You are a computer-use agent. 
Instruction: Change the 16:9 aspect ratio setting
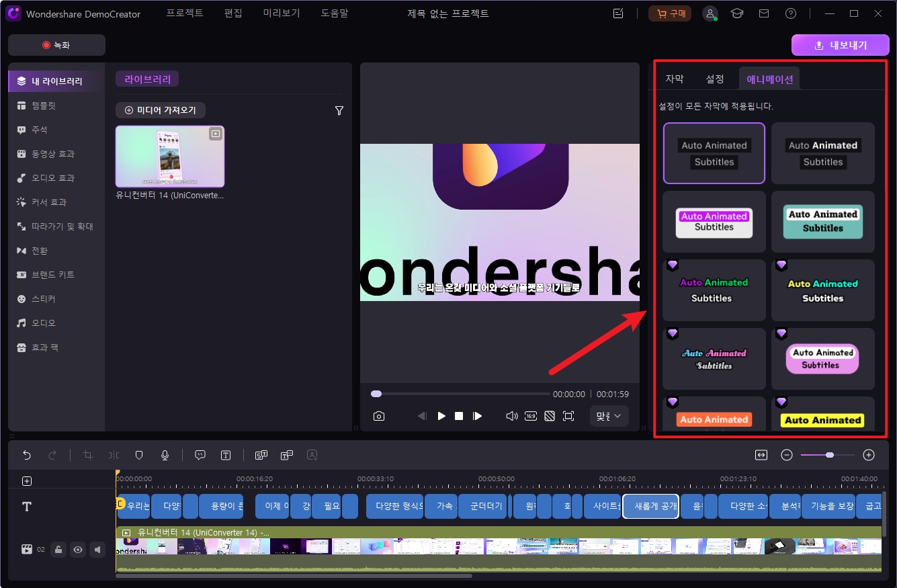coord(531,416)
